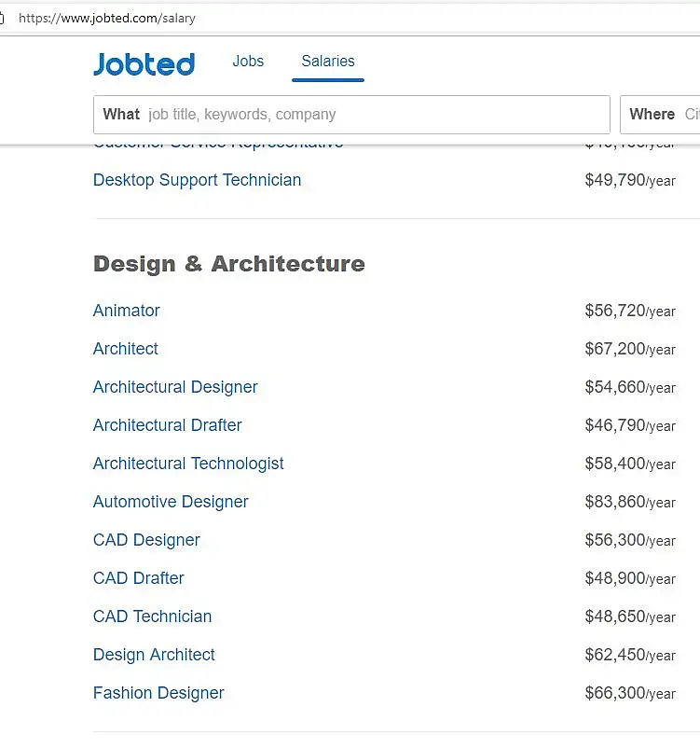
Task: View the Architectural Technologist salary page
Action: (x=188, y=464)
